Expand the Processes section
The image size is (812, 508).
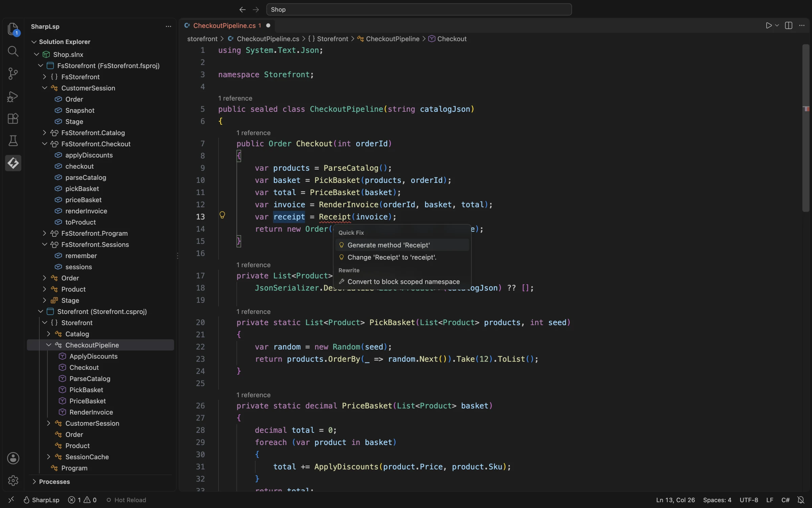tap(34, 482)
